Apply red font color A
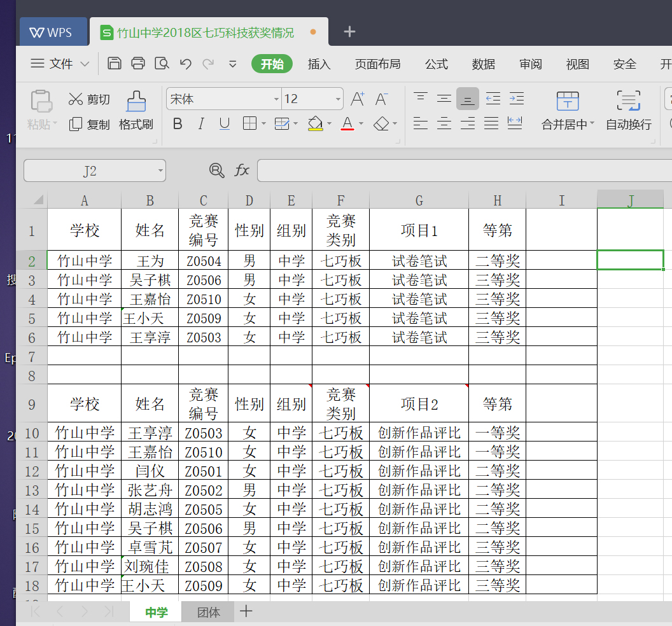672x626 pixels. (x=347, y=124)
